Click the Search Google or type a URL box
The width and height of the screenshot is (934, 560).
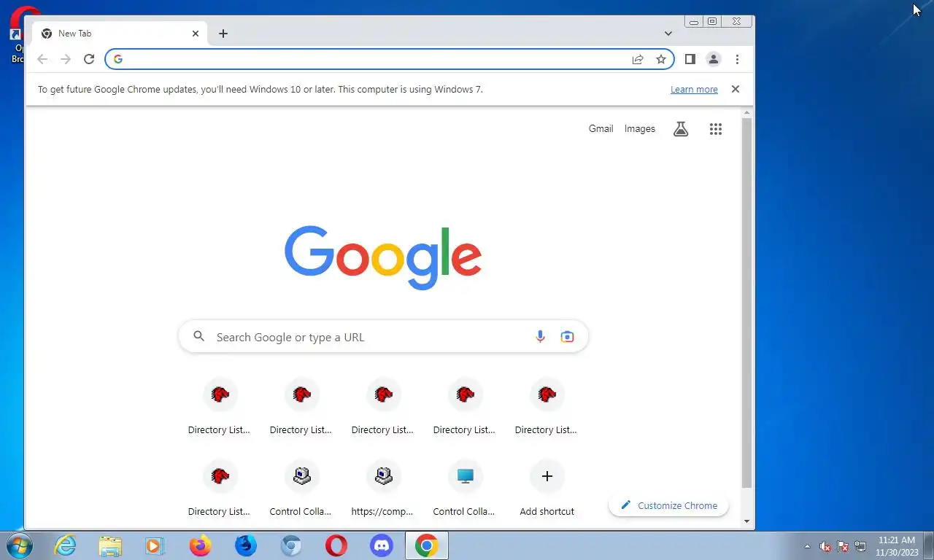pyautogui.click(x=383, y=337)
